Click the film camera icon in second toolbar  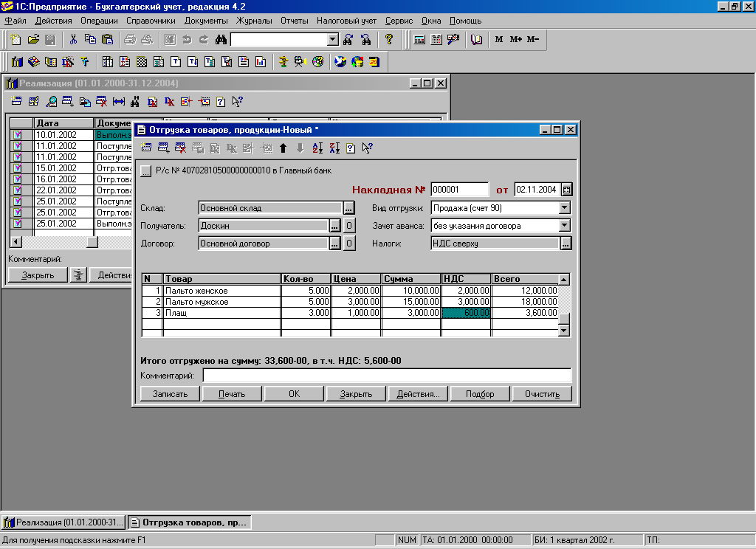point(300,62)
